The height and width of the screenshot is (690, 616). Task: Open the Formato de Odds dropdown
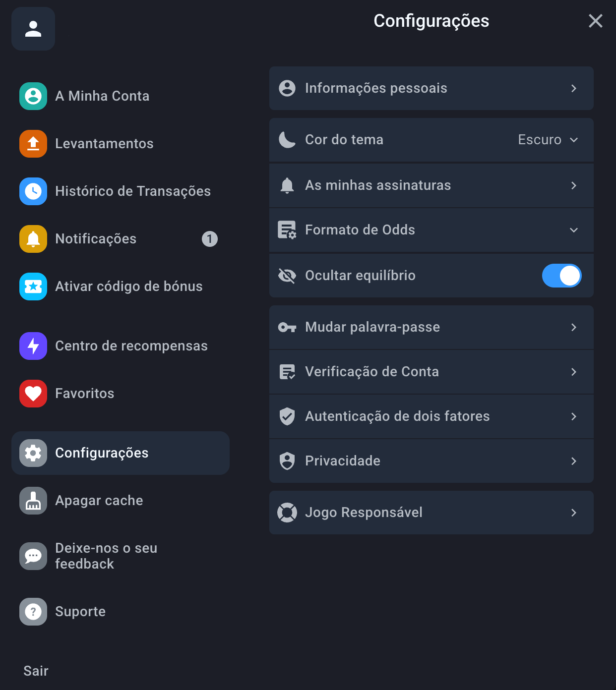click(x=574, y=230)
